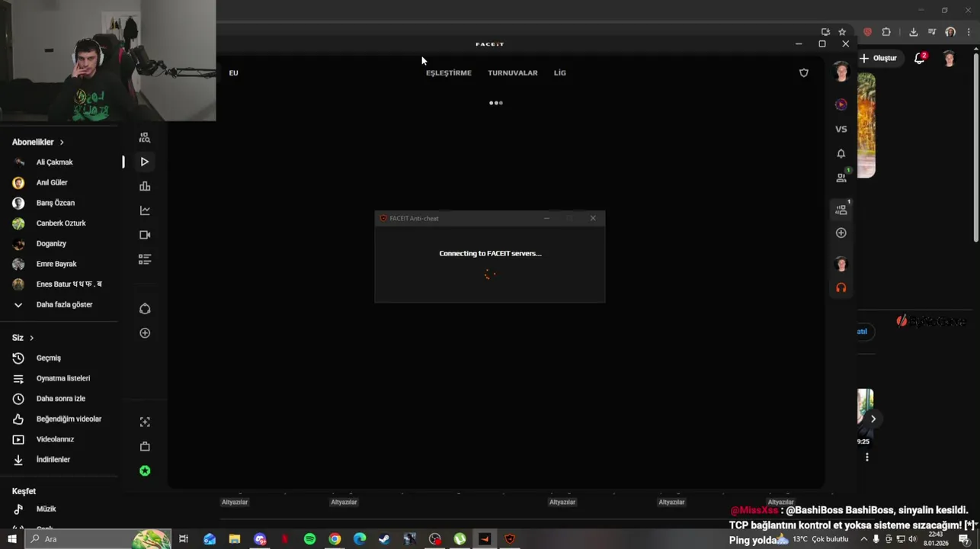The height and width of the screenshot is (549, 980).
Task: Click the YouTube account avatar
Action: coord(949,58)
